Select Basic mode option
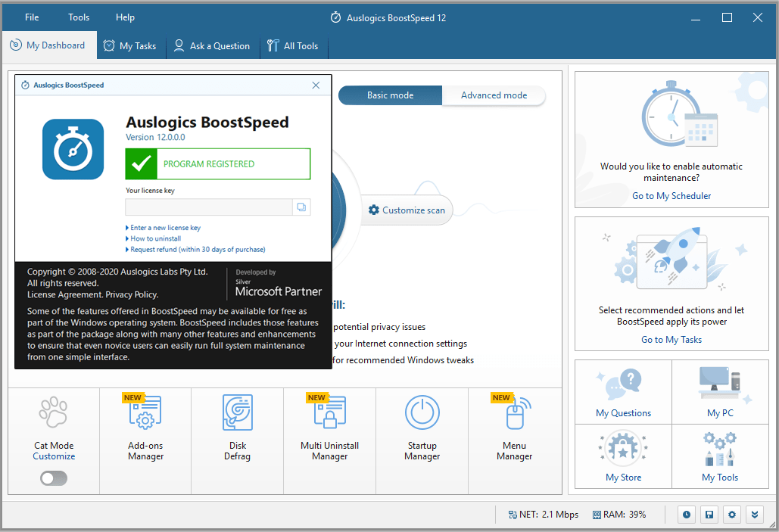The height and width of the screenshot is (532, 779). [x=390, y=95]
